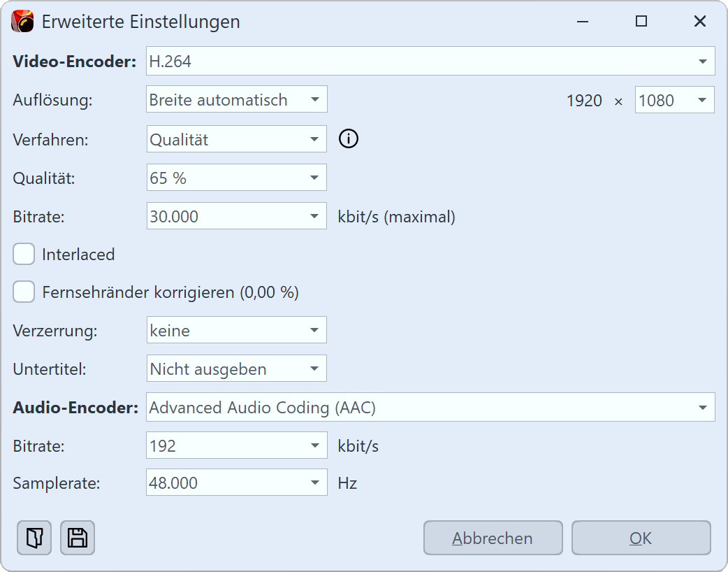728x572 pixels.
Task: Expand the Untertitel Nicht ausgeben dropdown
Action: (236, 369)
